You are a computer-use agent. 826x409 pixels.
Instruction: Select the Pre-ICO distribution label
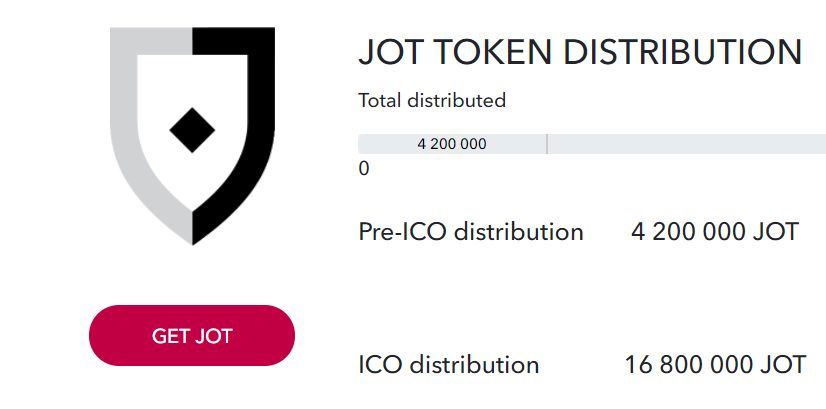(x=471, y=232)
